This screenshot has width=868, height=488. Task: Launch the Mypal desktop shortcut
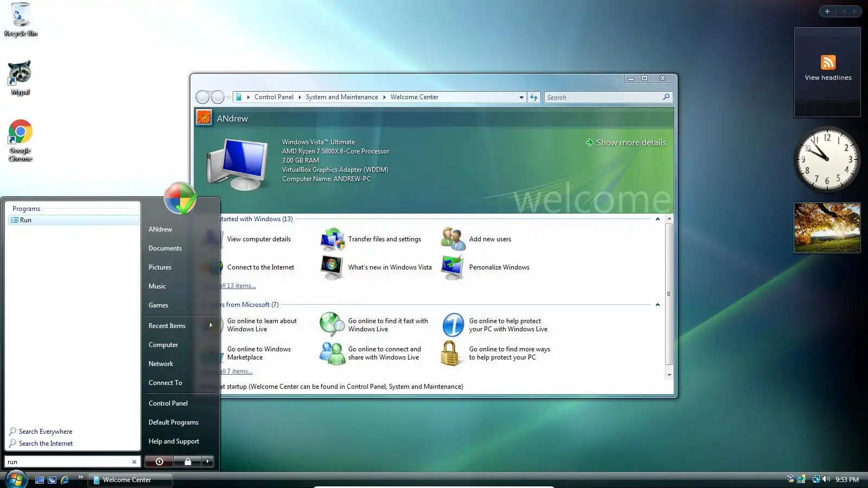pos(20,78)
